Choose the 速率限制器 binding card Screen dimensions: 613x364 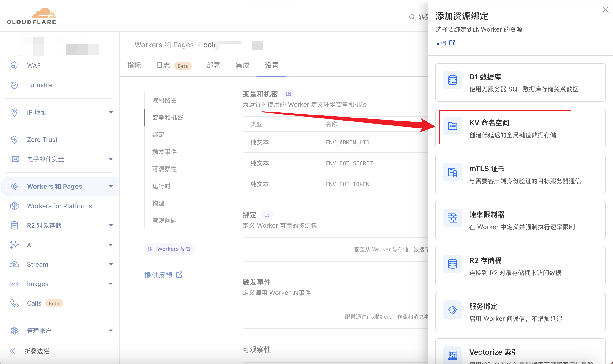click(520, 220)
